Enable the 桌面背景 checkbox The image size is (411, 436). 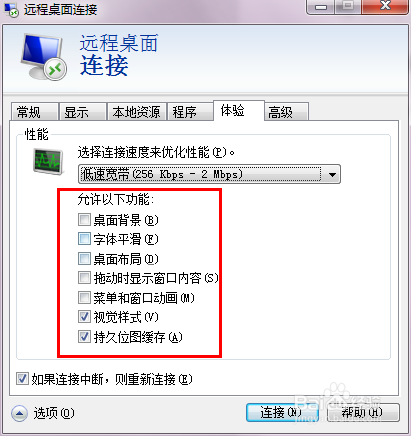click(84, 220)
